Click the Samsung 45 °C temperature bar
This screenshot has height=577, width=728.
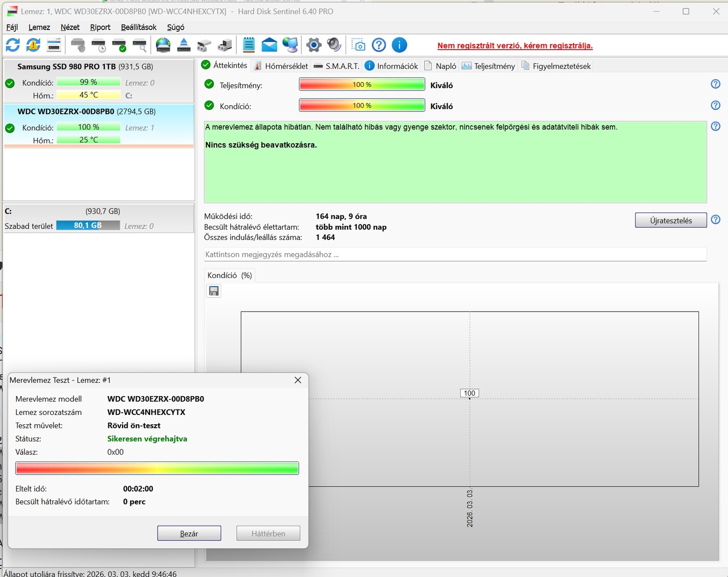pyautogui.click(x=88, y=95)
